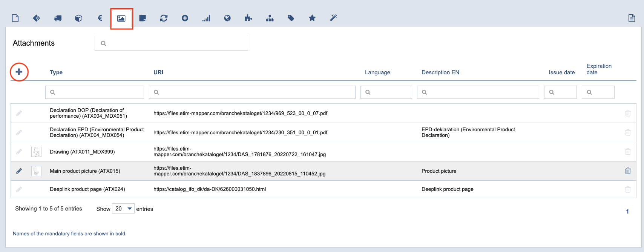Click the URI column filter field
This screenshot has width=644, height=252.
(x=252, y=92)
